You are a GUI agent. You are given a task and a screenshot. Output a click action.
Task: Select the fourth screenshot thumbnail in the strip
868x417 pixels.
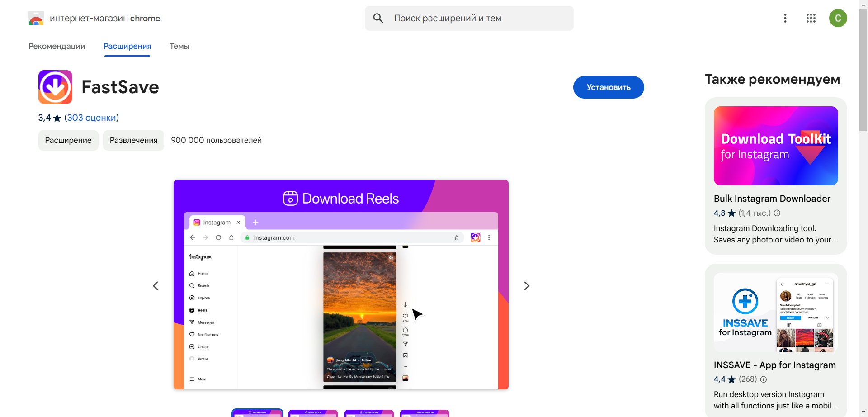[x=425, y=413]
